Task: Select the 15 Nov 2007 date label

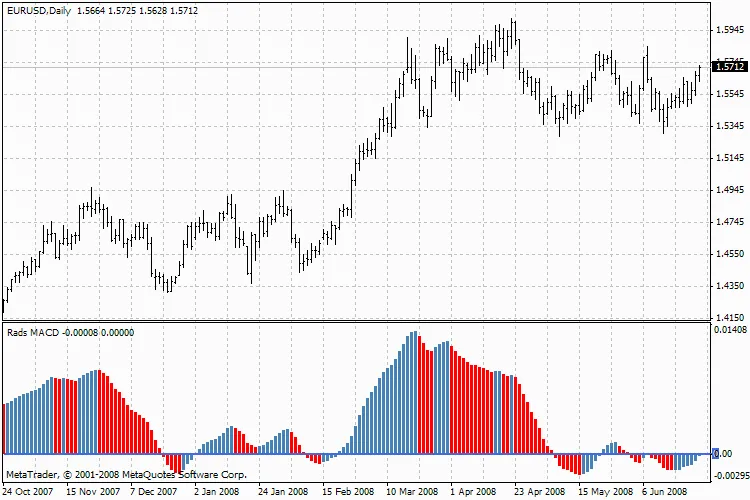Action: (92, 492)
